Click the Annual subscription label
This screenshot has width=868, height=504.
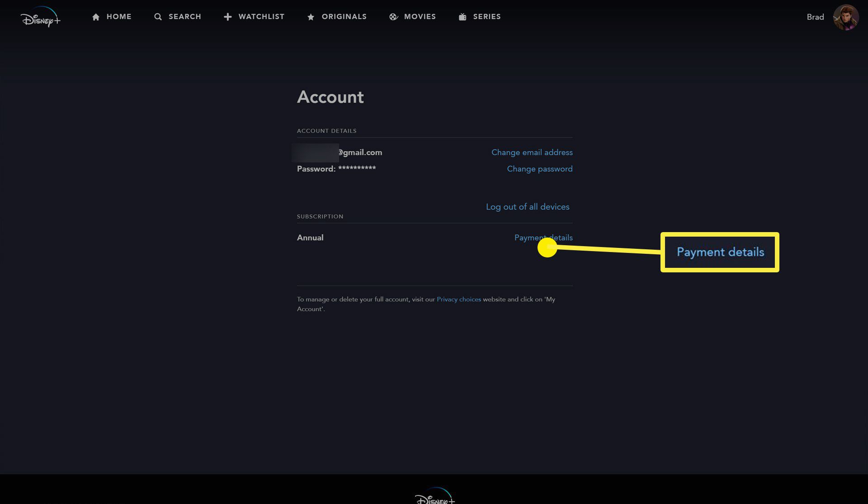[310, 238]
